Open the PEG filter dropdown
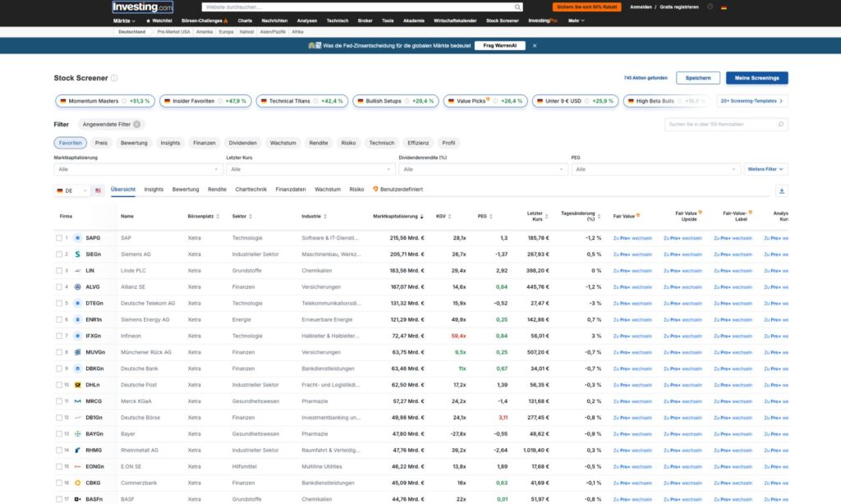841x504 pixels. click(x=656, y=169)
